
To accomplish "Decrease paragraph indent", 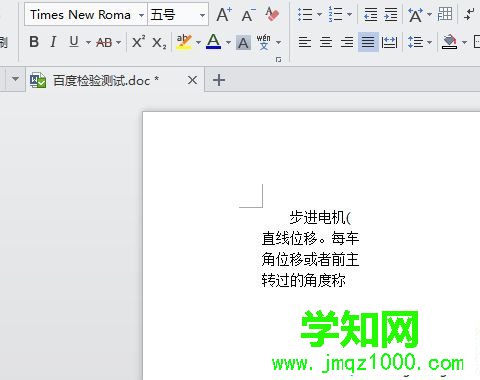I will [x=371, y=14].
